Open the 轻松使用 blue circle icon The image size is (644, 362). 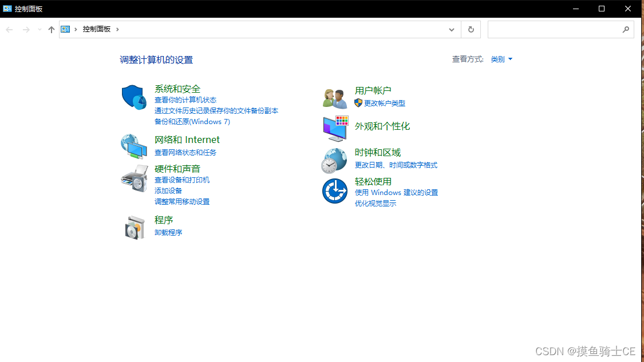pos(335,191)
